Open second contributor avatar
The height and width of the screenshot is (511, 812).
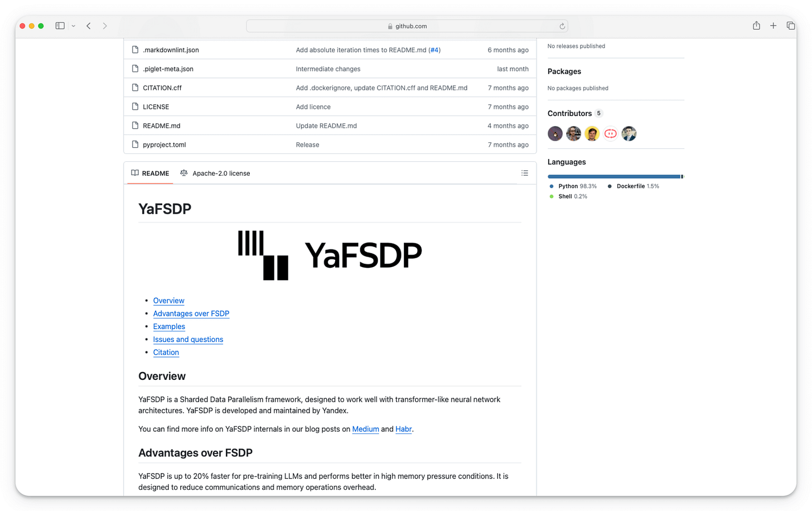[573, 134]
